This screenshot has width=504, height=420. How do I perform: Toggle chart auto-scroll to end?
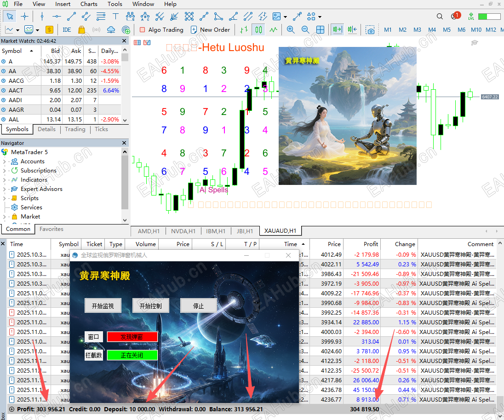point(337,29)
